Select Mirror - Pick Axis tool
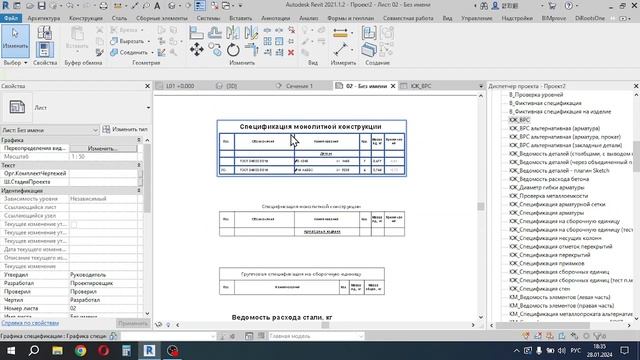640x360 pixels. 233,32
